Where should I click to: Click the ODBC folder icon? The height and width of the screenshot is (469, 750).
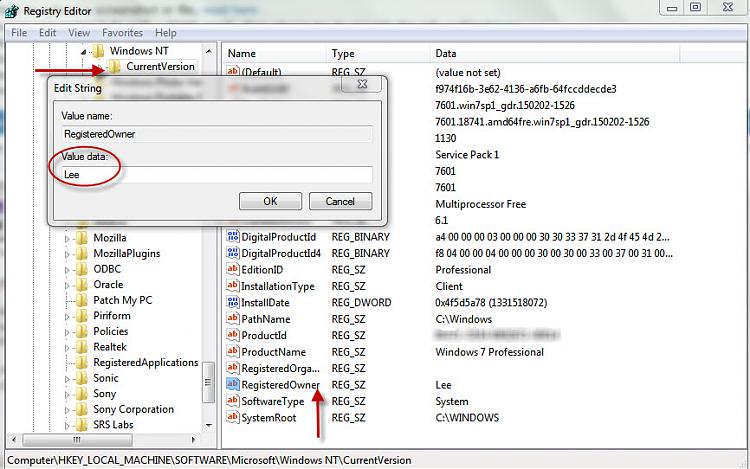[x=82, y=269]
